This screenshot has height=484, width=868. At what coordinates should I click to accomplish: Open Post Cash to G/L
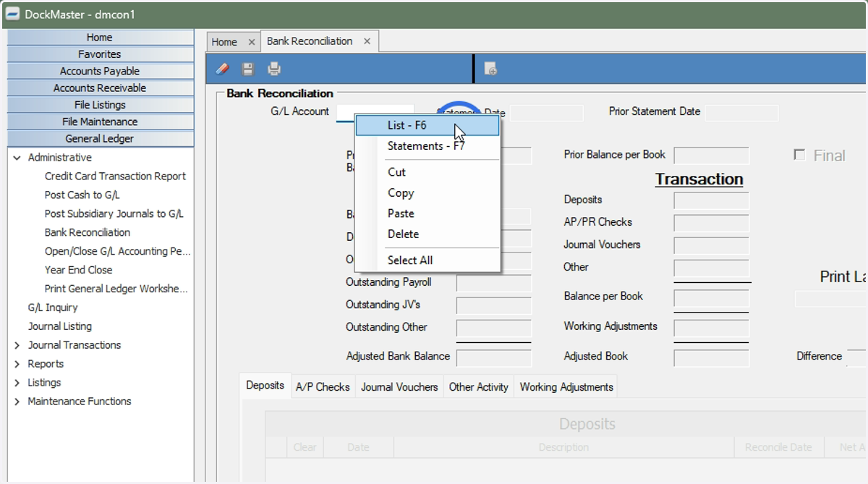(x=82, y=195)
